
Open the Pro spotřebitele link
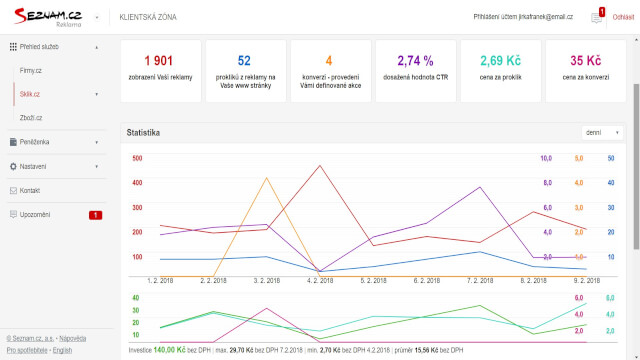click(27, 350)
